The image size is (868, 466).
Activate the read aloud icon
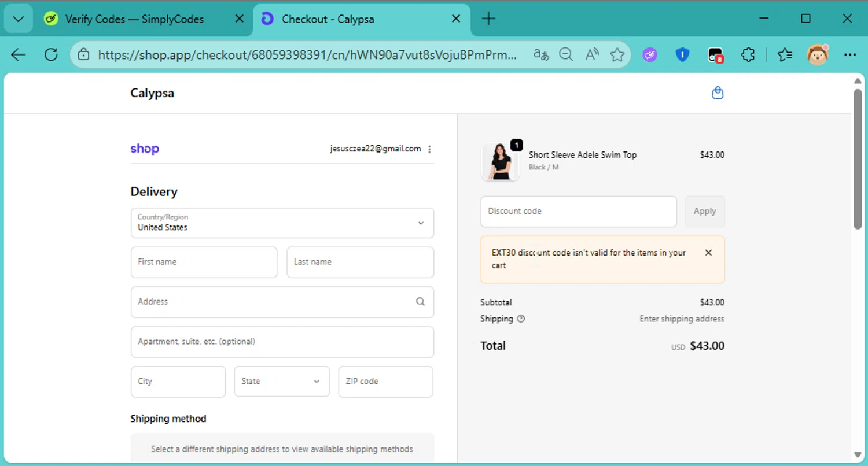coord(591,55)
